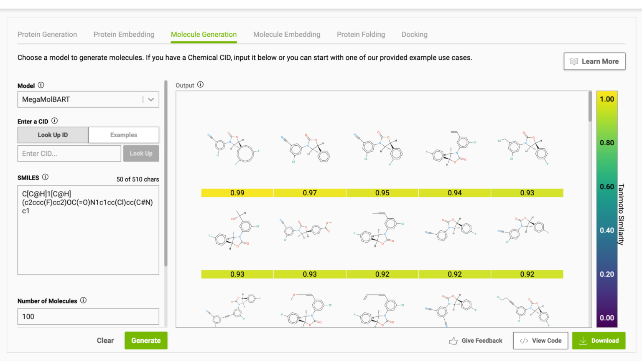Click inside the Enter CID input field
This screenshot has height=364, width=642.
coord(69,153)
